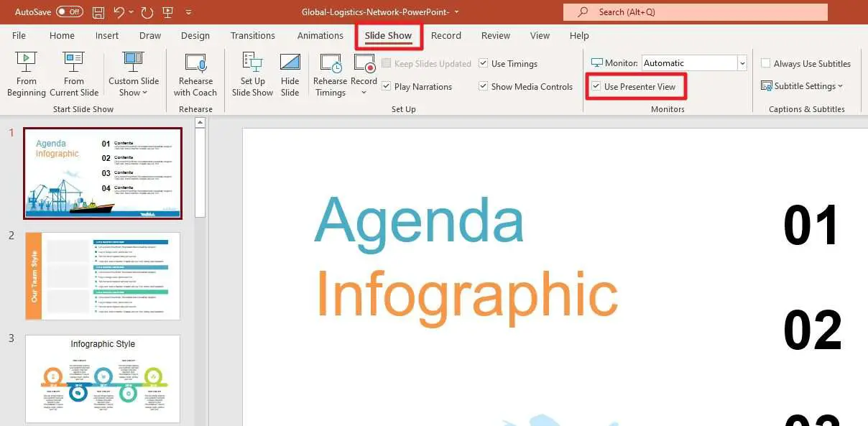The width and height of the screenshot is (868, 426).
Task: Switch to the Insert tab
Action: 107,35
